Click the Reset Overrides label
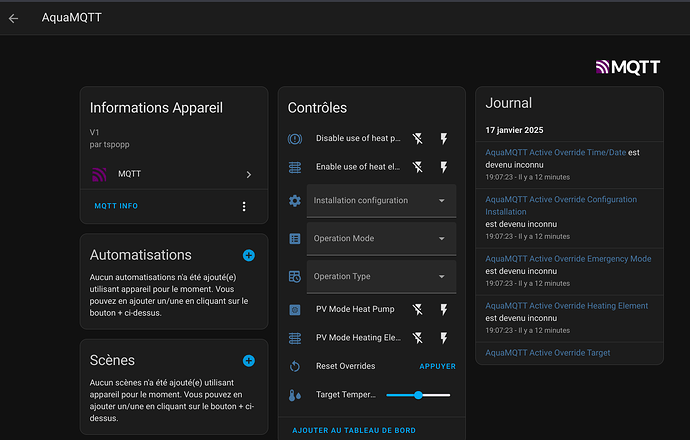The image size is (690, 440). click(345, 366)
